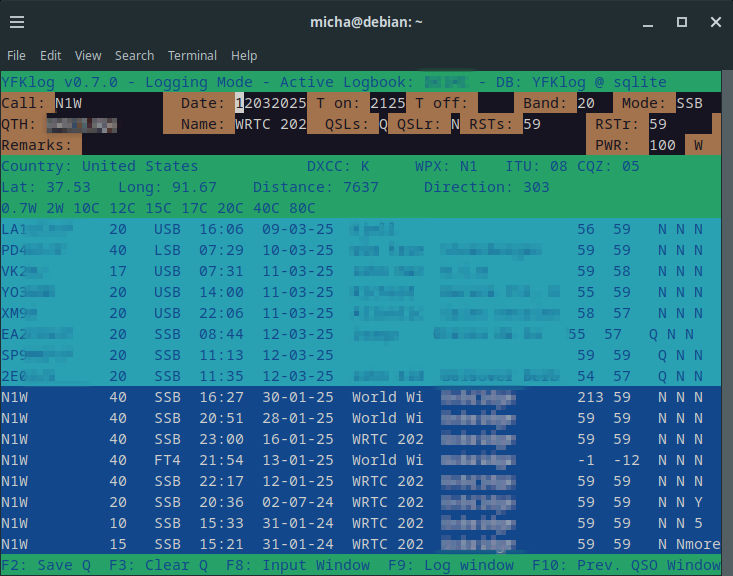Select the Mode field showing SSB
The image size is (733, 576).
[x=689, y=103]
